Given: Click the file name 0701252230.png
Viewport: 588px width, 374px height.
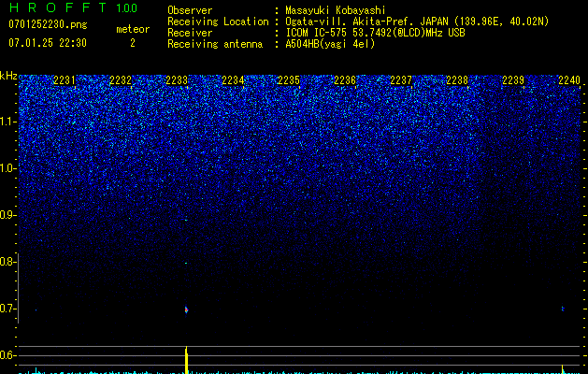Looking at the screenshot, I should coord(48,24).
